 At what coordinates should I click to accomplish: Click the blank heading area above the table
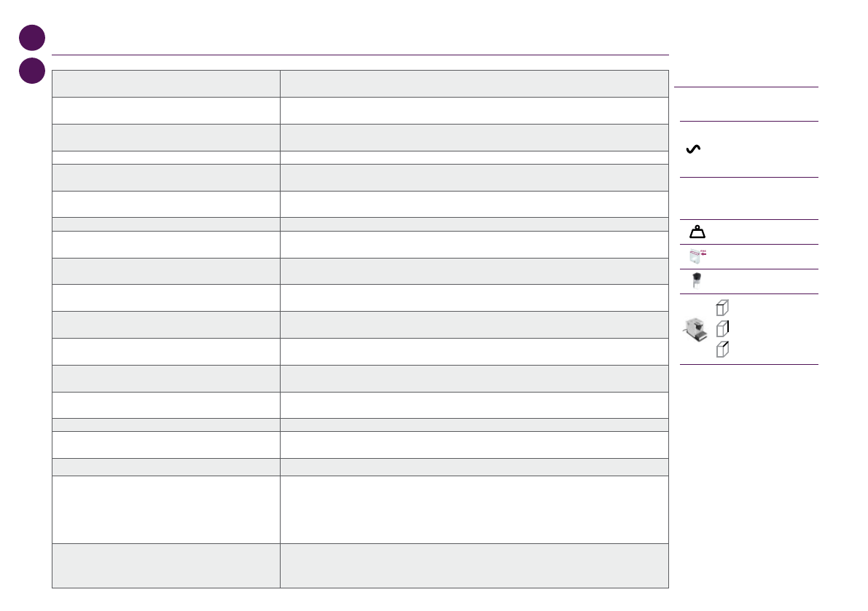[x=360, y=40]
